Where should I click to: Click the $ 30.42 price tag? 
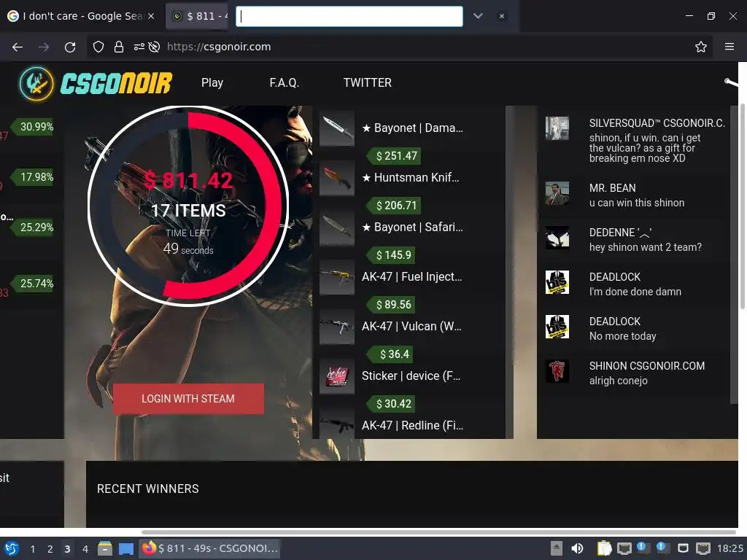click(x=391, y=403)
